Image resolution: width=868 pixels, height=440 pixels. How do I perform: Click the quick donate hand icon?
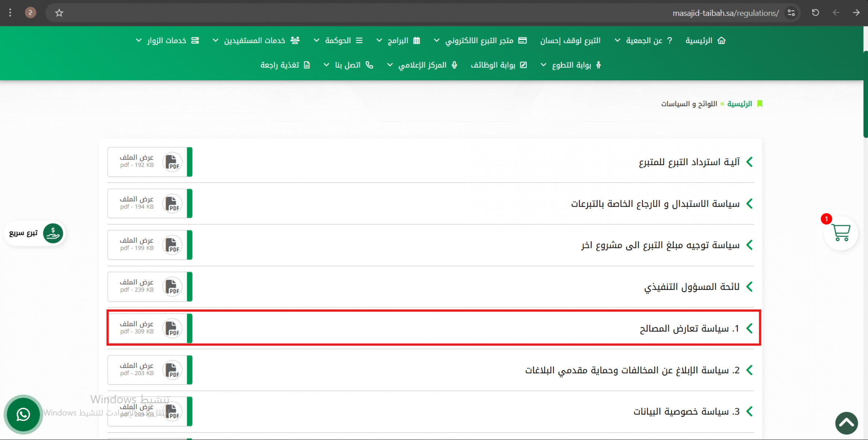click(x=53, y=233)
